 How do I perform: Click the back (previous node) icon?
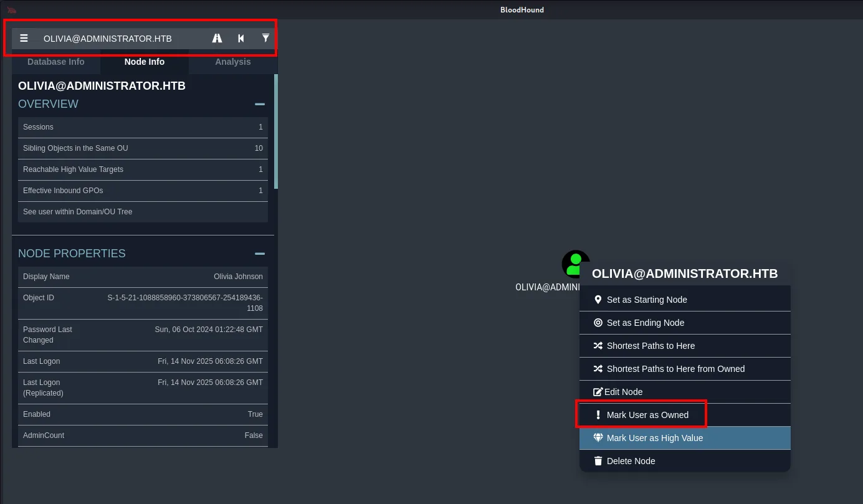pos(241,39)
